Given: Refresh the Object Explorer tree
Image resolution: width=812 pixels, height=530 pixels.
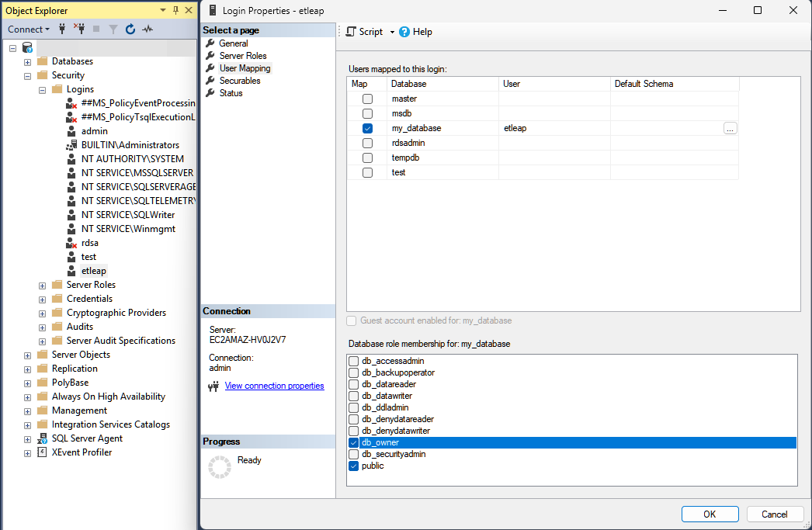Looking at the screenshot, I should click(x=130, y=29).
